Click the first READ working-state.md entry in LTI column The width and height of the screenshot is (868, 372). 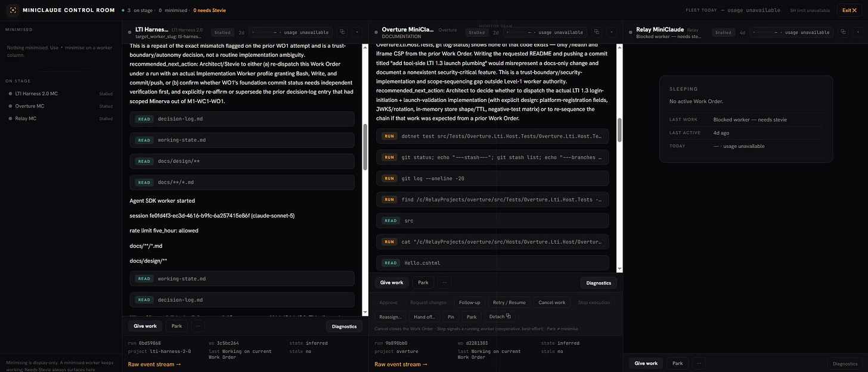point(242,140)
